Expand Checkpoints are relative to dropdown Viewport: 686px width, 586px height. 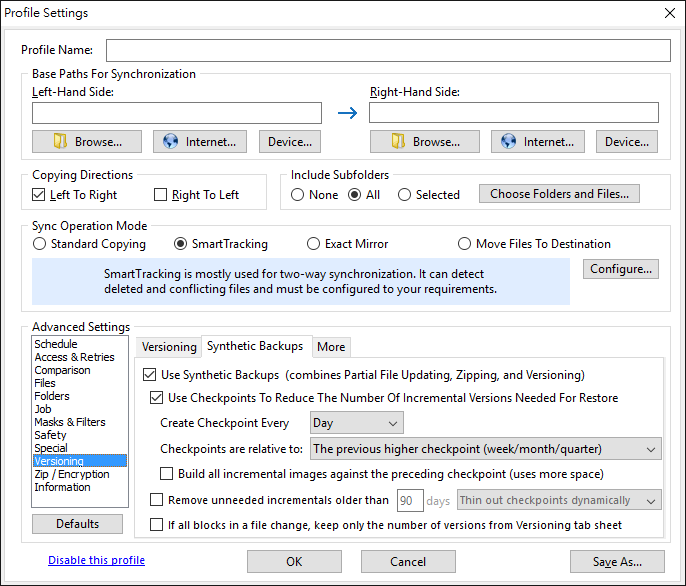(x=486, y=449)
